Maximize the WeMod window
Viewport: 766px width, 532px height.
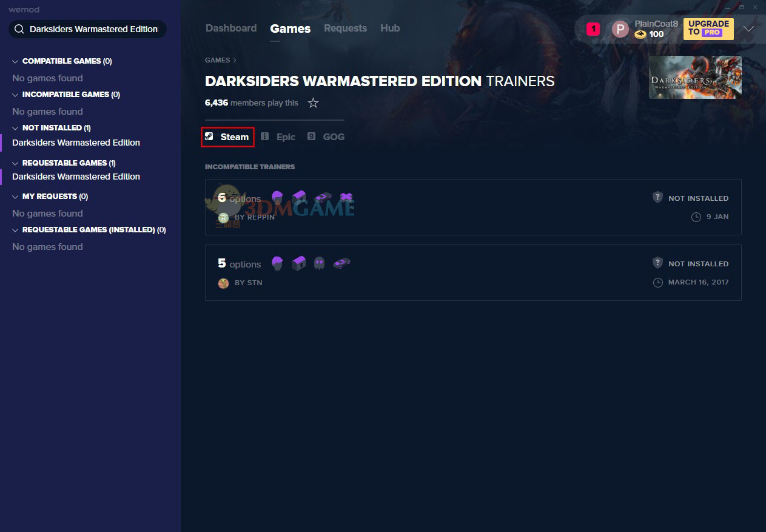click(742, 7)
